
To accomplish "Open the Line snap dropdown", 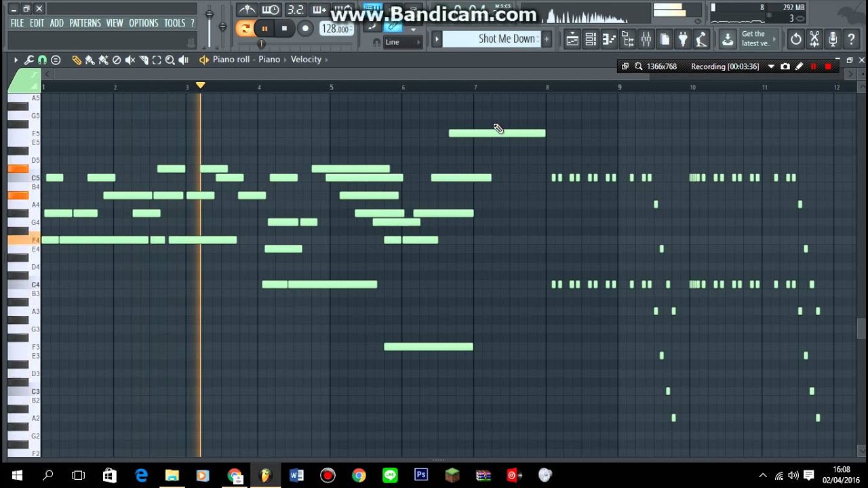I will coord(403,42).
